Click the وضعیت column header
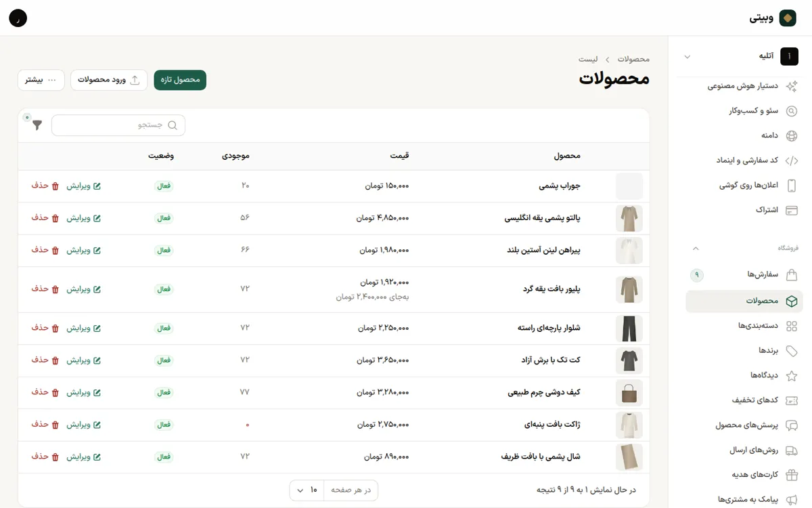 [x=161, y=156]
